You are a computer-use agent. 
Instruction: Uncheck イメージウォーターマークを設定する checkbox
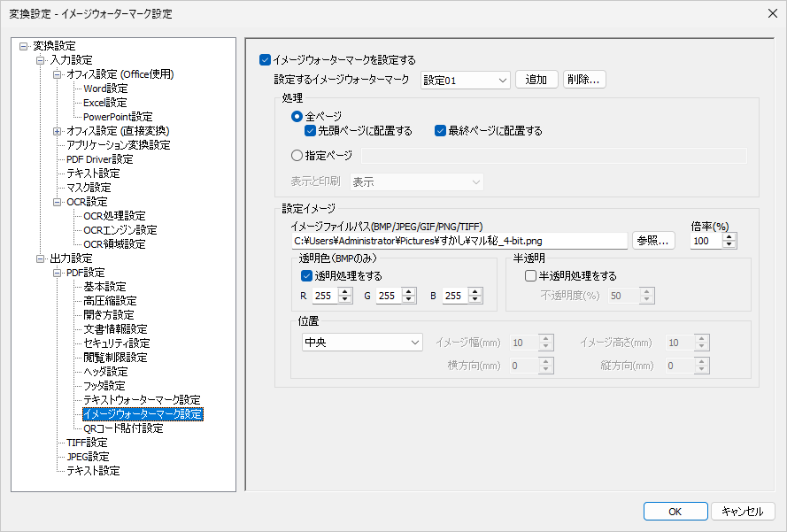[x=265, y=60]
